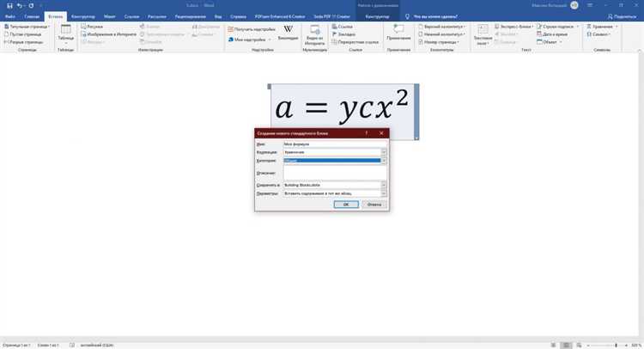Click the Save icon in the quick access toolbar

(9, 6)
